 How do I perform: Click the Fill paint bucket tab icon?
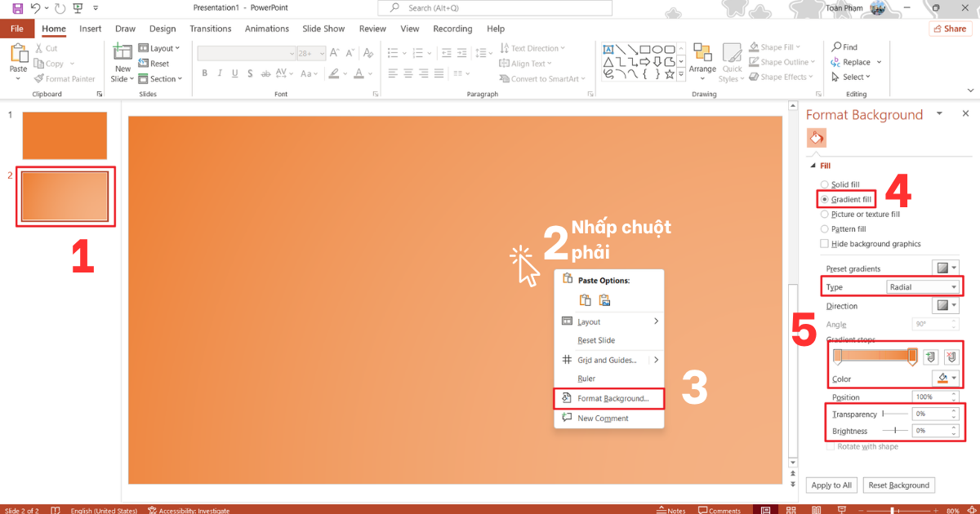pos(817,137)
